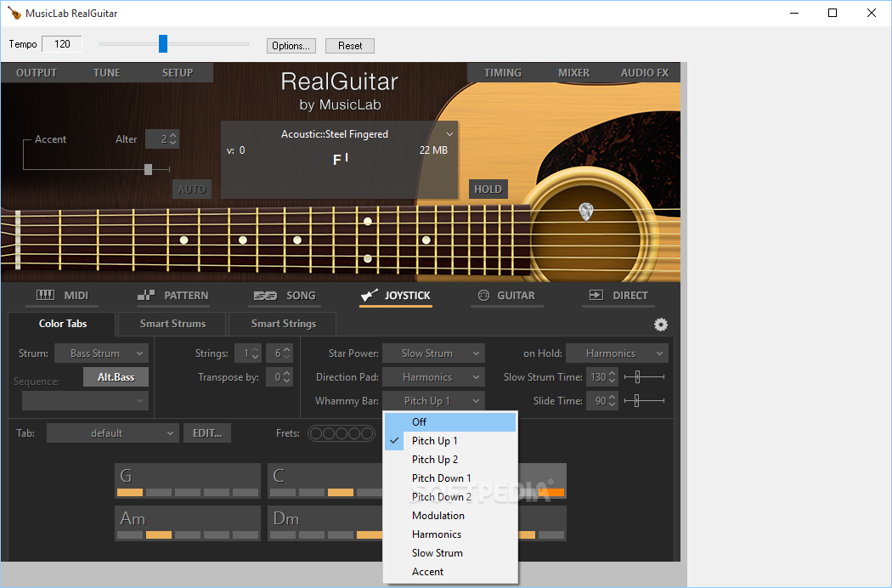
Task: Open the Direction Pad dropdown
Action: coord(433,376)
